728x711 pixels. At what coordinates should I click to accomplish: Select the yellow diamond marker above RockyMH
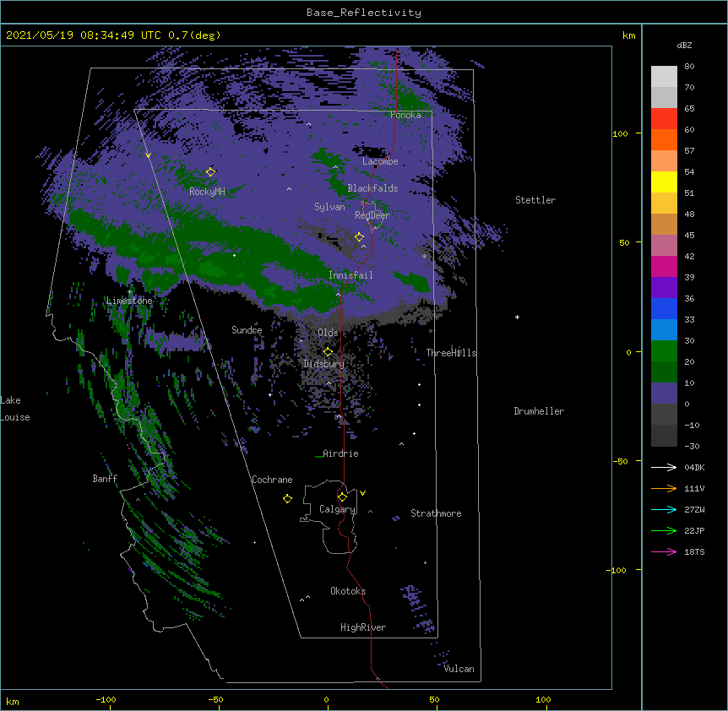pyautogui.click(x=210, y=171)
